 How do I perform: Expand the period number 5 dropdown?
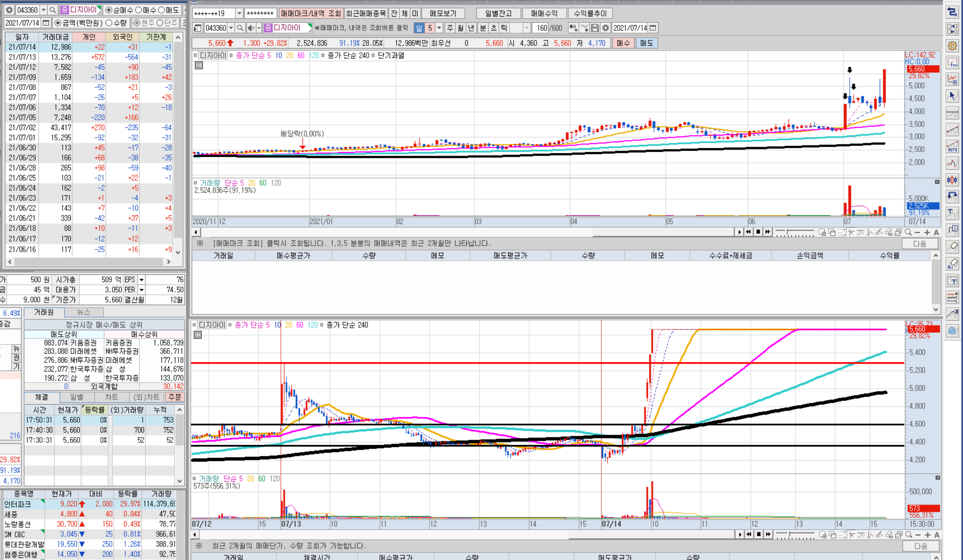[x=439, y=28]
